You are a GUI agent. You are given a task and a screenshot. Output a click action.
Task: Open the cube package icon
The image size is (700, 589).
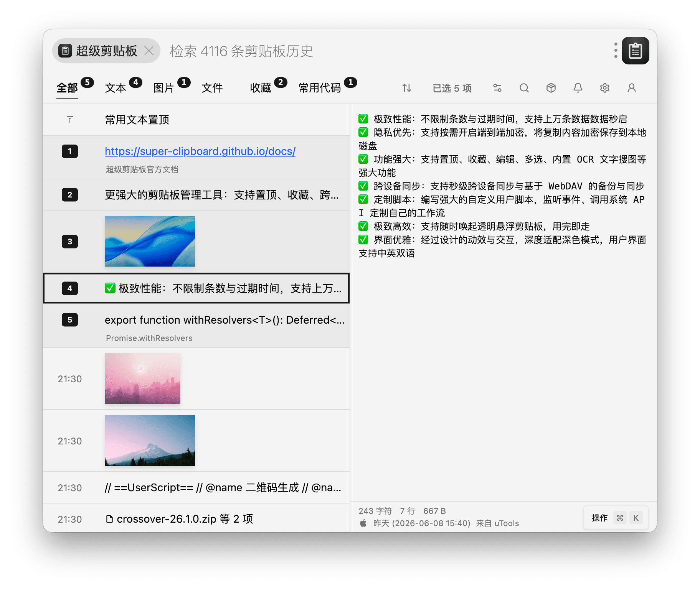[551, 88]
